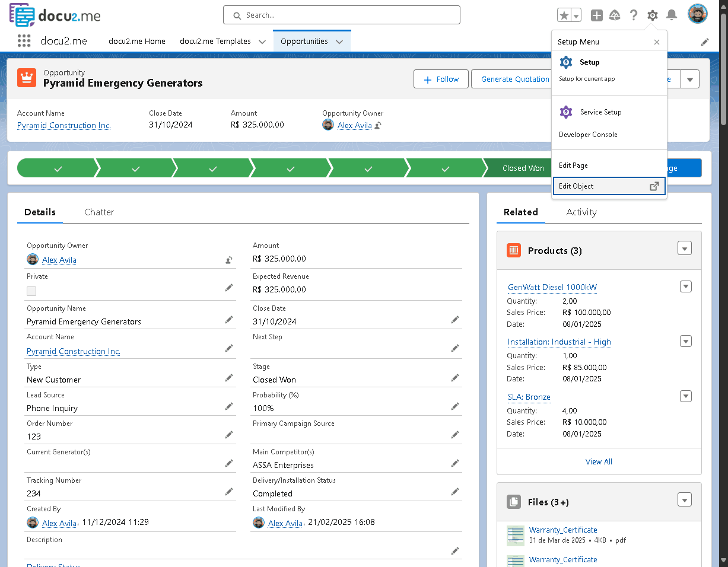Image resolution: width=728 pixels, height=567 pixels.
Task: Edit the Lead Source field pencil
Action: tap(229, 406)
